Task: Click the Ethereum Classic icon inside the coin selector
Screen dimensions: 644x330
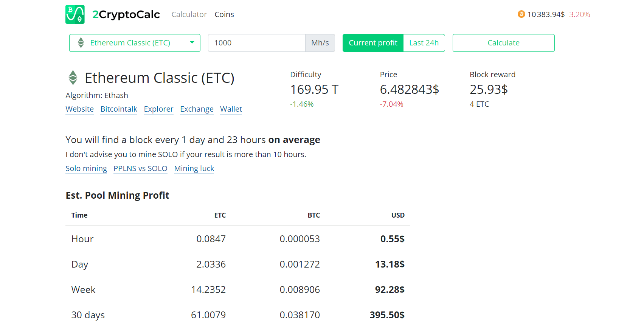Action: 81,43
